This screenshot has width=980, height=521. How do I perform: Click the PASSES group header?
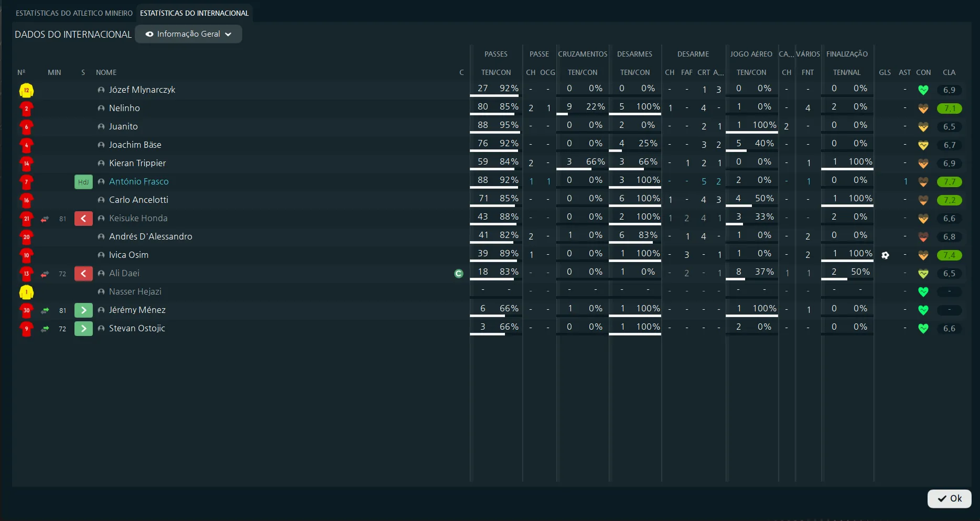[x=496, y=54]
